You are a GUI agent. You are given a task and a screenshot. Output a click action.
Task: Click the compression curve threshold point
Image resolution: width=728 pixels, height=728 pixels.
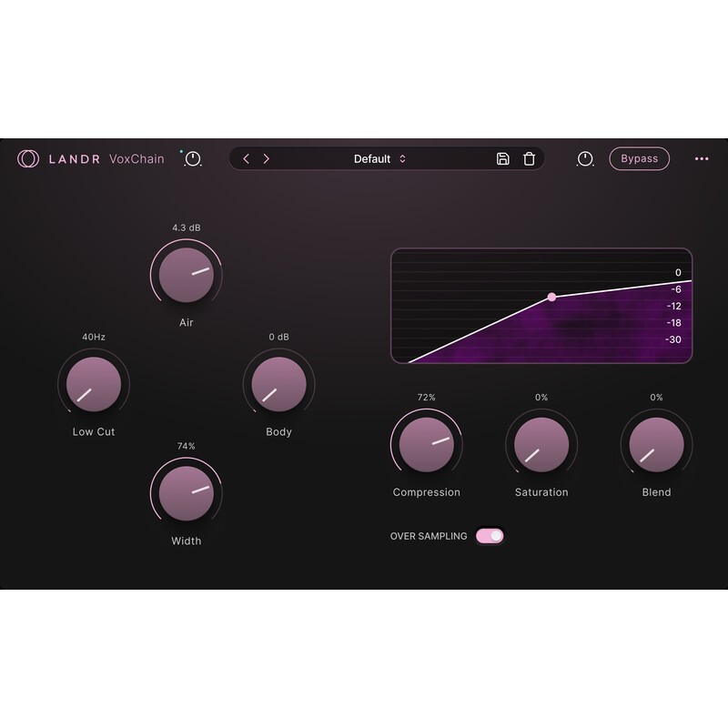pyautogui.click(x=551, y=297)
